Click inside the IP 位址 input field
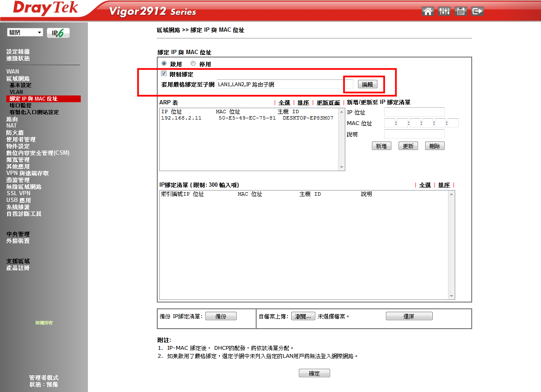 pyautogui.click(x=414, y=112)
